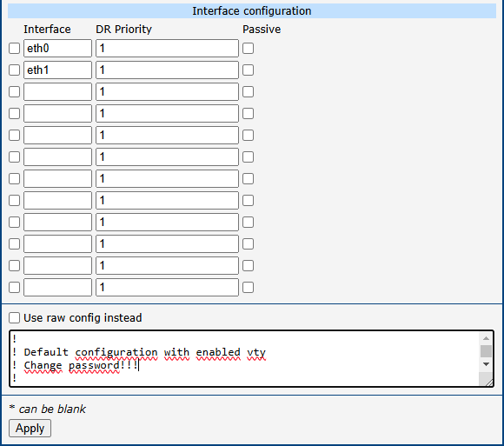
Task: Focus the DR Priority field for eth1
Action: pyautogui.click(x=167, y=70)
